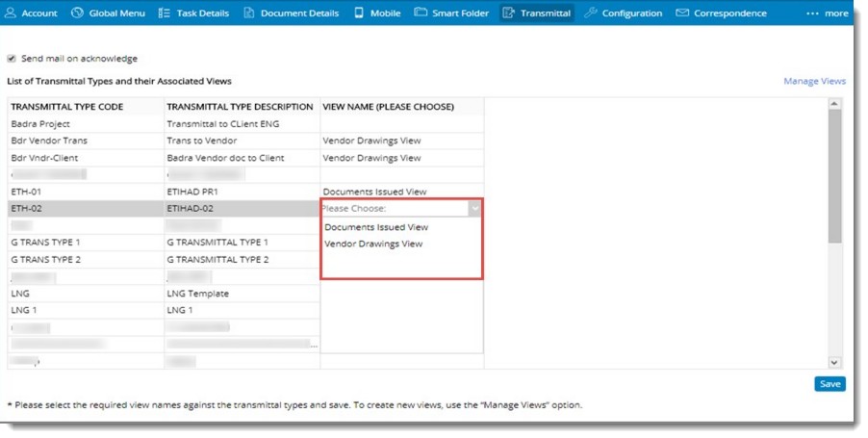Click the Account person icon

click(x=11, y=13)
